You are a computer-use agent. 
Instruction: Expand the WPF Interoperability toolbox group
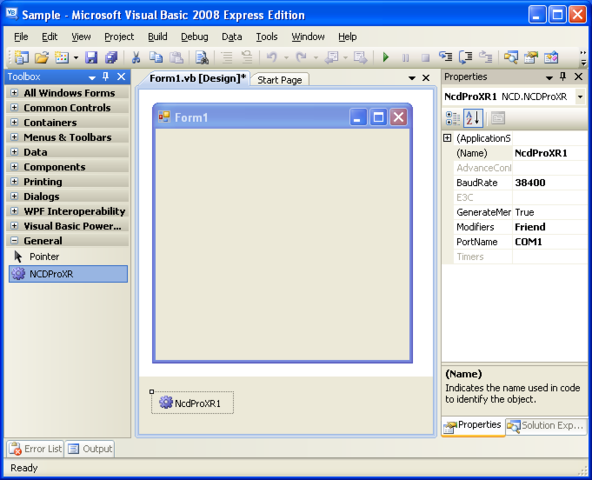14,211
